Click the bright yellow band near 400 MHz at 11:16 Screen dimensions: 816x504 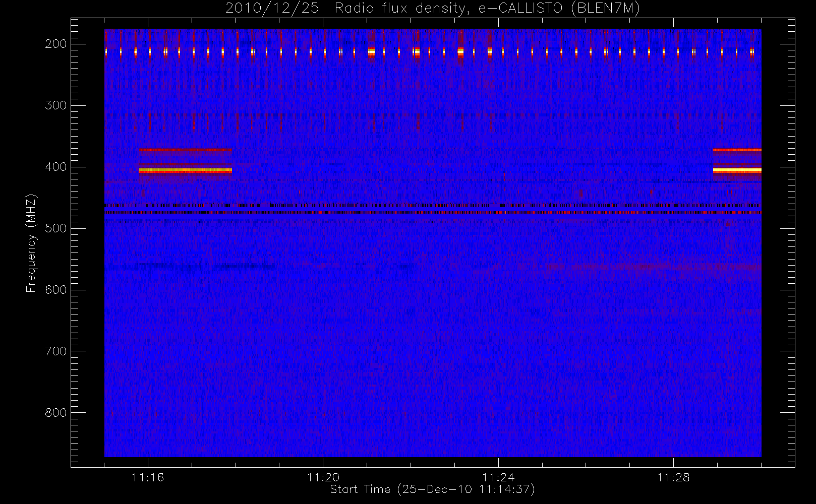[186, 171]
